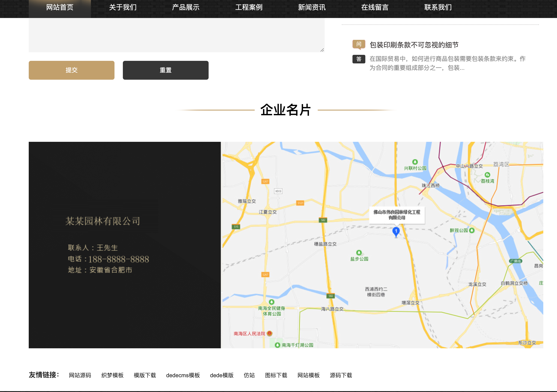
Task: Open the 仿站 link
Action: click(249, 375)
